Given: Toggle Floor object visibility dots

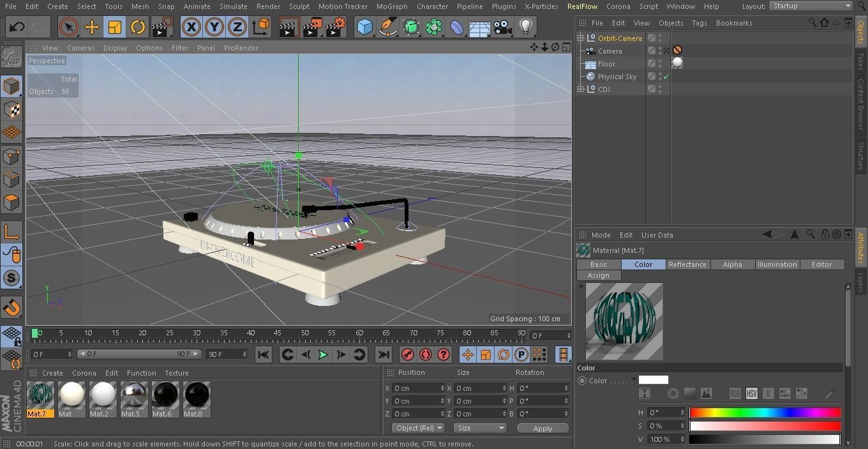Looking at the screenshot, I should 661,64.
